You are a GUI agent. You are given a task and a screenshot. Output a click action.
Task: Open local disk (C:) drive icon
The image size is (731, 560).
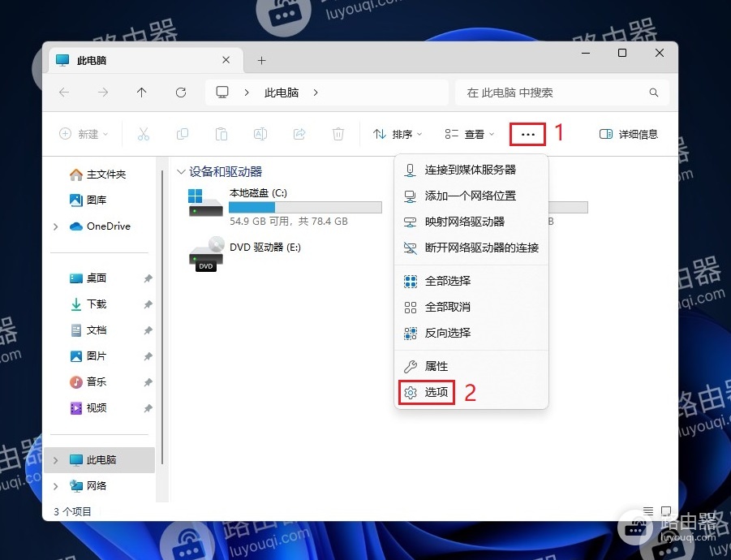205,202
